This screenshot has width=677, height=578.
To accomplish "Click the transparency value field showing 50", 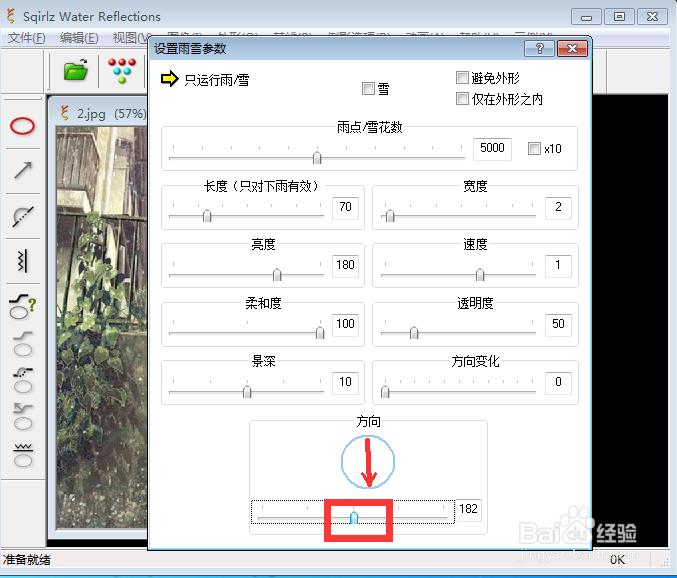I will (558, 325).
